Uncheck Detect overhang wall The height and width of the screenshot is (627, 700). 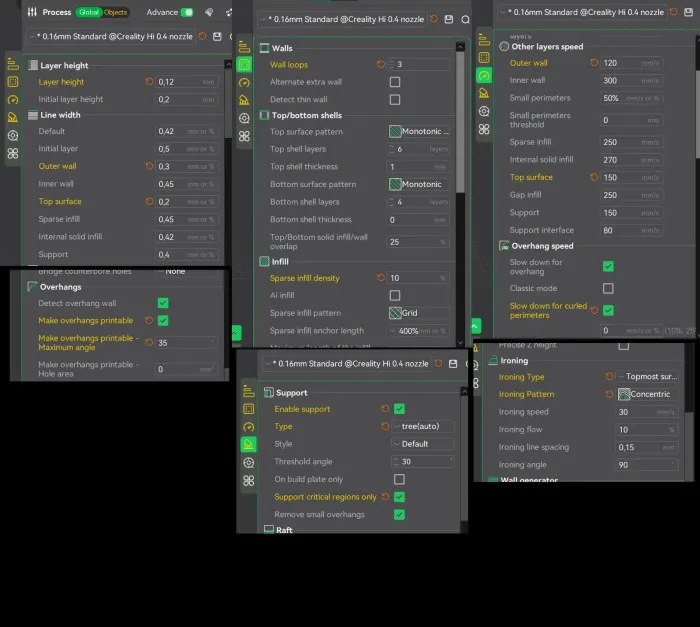coord(163,303)
